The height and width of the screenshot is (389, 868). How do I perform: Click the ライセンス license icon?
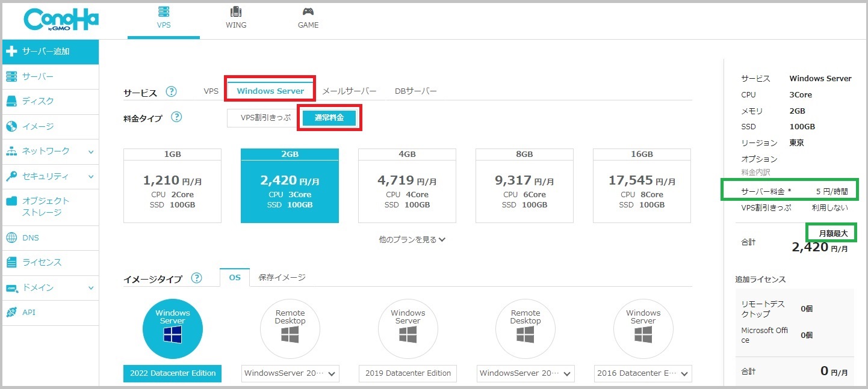point(11,262)
